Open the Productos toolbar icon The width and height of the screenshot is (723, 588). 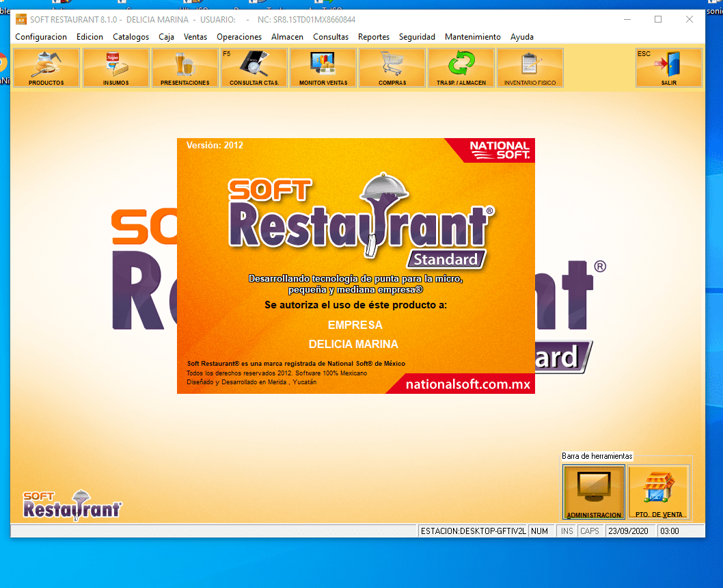pyautogui.click(x=46, y=68)
